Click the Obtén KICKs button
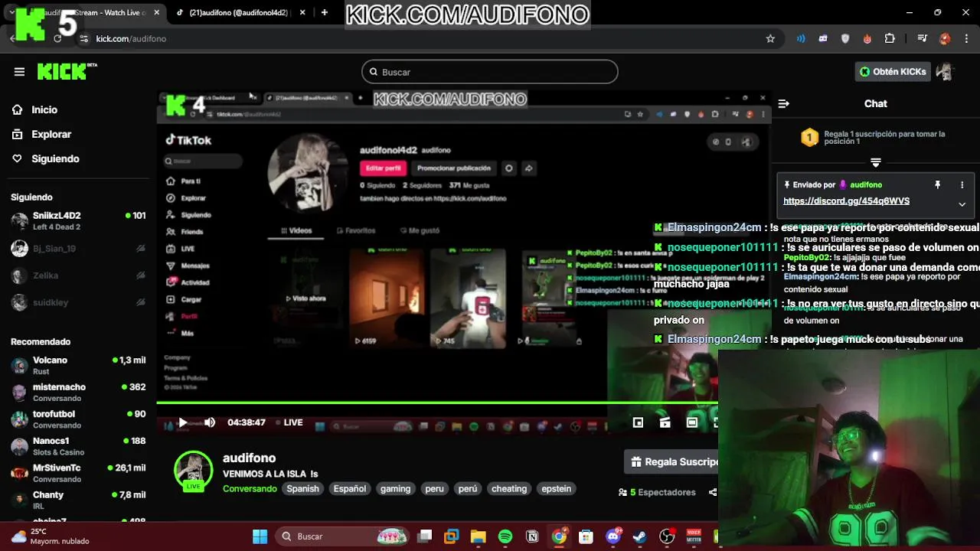The width and height of the screenshot is (980, 551). (893, 72)
